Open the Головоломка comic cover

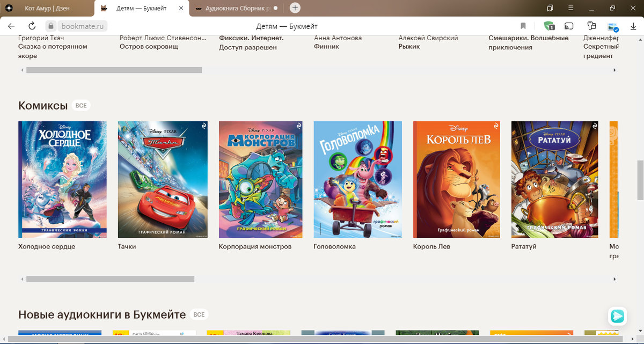coord(357,179)
